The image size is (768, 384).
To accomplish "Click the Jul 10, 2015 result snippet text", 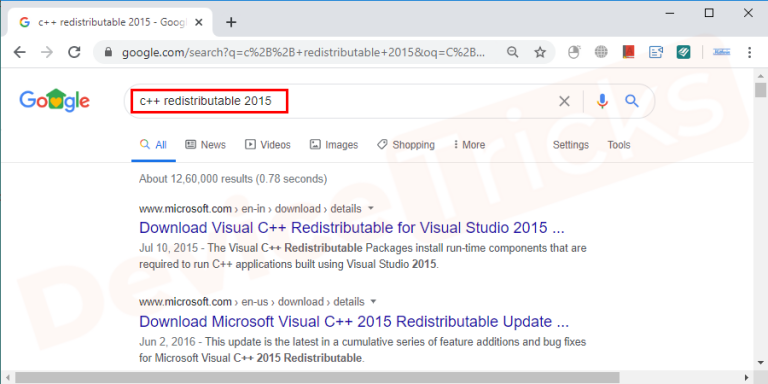I will (362, 256).
